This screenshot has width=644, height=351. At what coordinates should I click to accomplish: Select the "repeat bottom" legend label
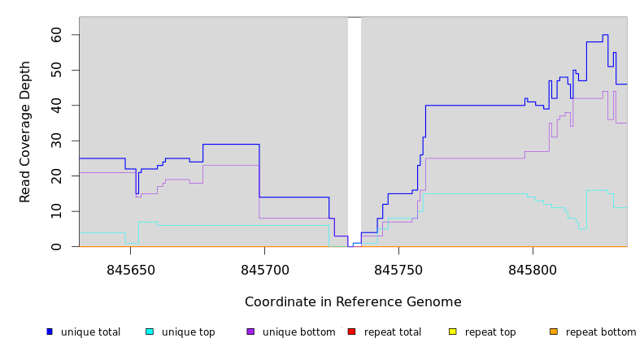(601, 332)
